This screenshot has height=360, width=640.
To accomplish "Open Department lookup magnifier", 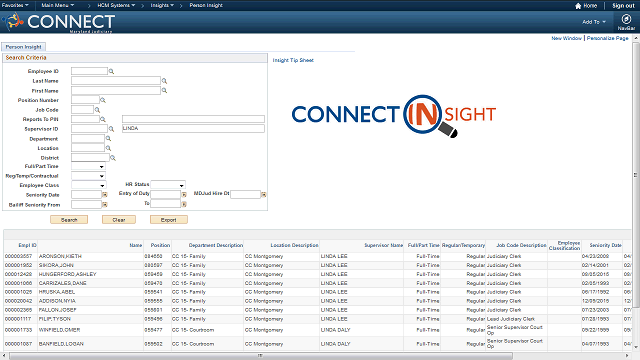I will [x=108, y=139].
